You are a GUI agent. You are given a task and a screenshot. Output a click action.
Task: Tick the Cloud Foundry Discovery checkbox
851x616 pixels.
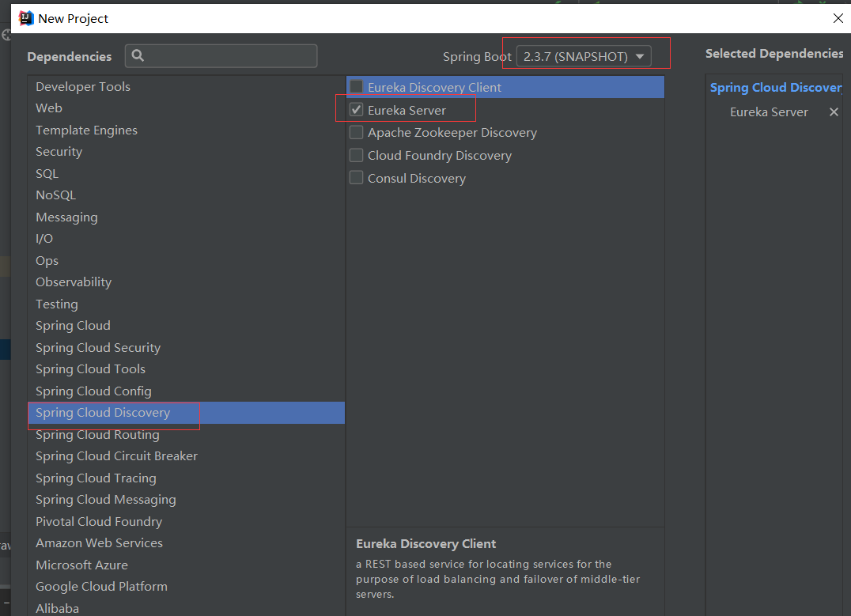point(356,155)
